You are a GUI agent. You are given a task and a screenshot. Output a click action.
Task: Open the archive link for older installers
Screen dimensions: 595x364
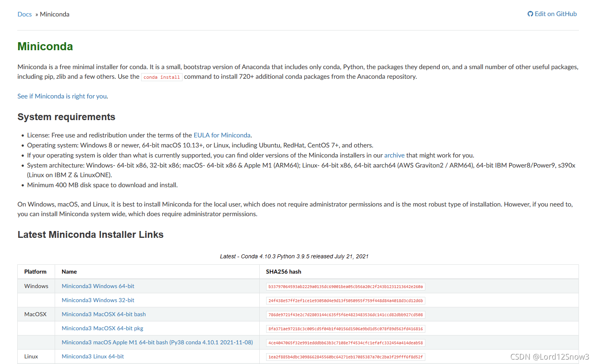[x=394, y=155]
